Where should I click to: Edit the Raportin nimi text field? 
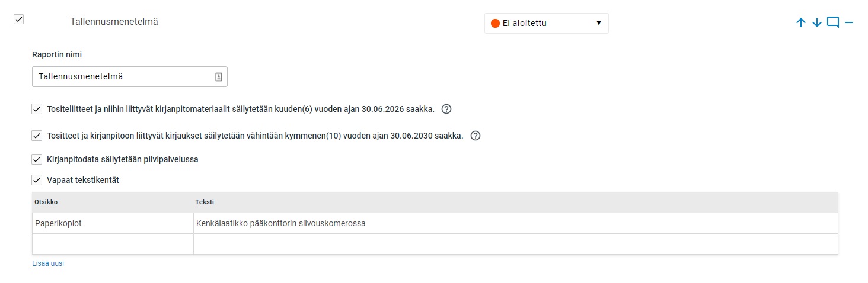(130, 76)
